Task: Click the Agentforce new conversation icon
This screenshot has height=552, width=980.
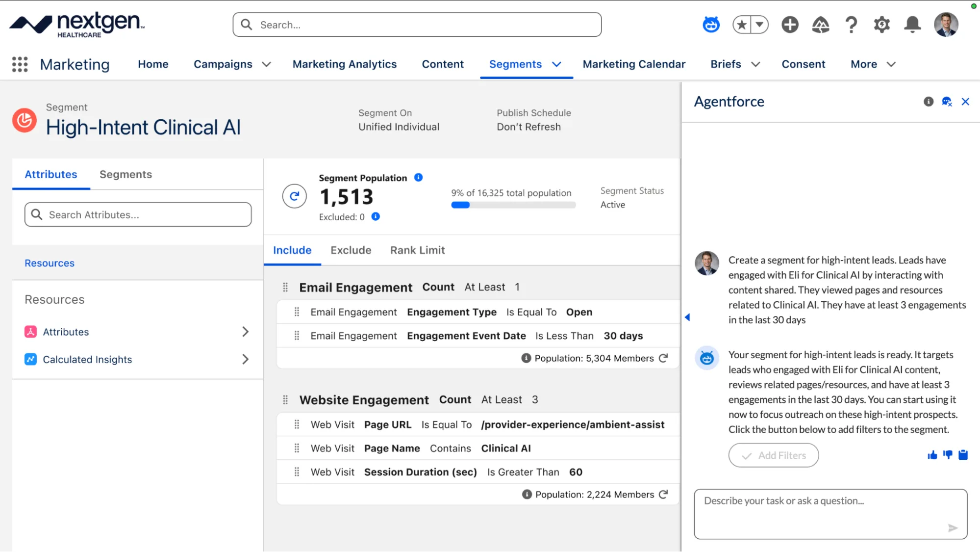Action: [947, 102]
